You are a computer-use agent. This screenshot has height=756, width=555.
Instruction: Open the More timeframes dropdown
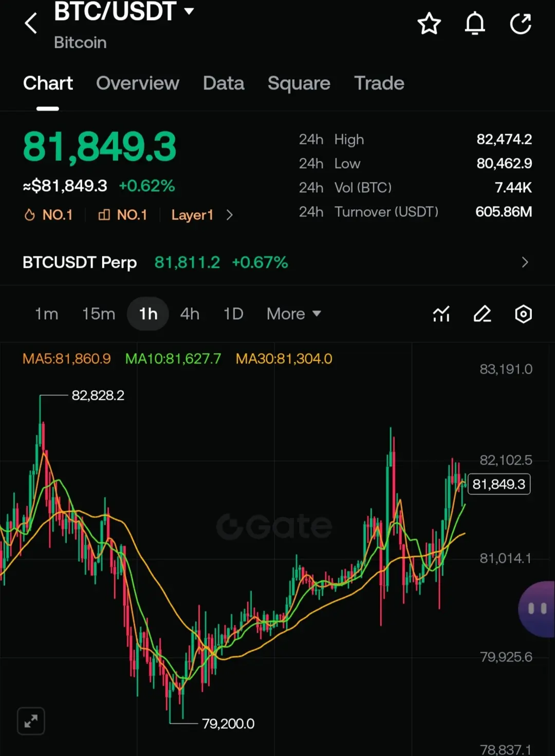(293, 314)
